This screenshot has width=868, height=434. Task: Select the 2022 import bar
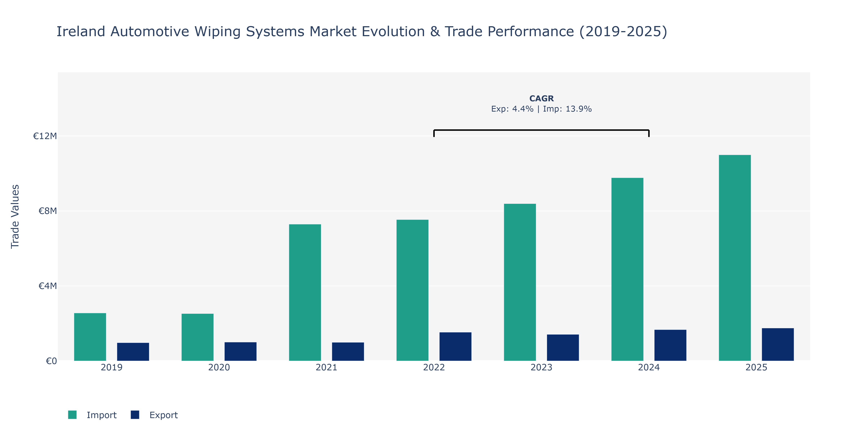[412, 290]
